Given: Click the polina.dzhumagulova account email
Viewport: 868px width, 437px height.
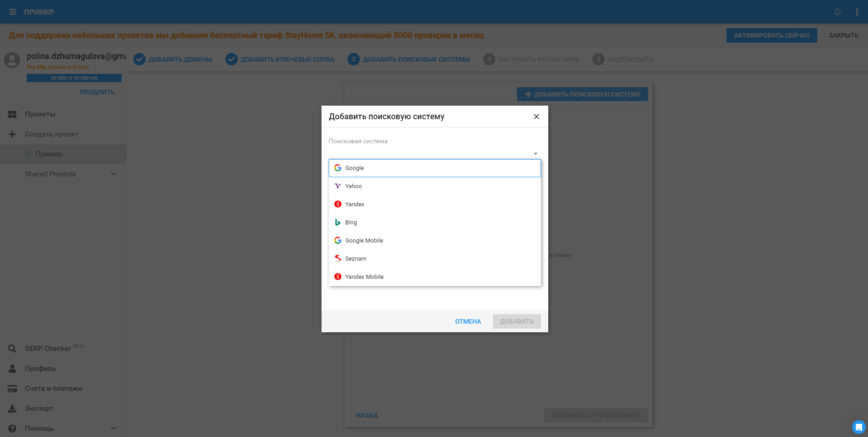Looking at the screenshot, I should point(76,56).
